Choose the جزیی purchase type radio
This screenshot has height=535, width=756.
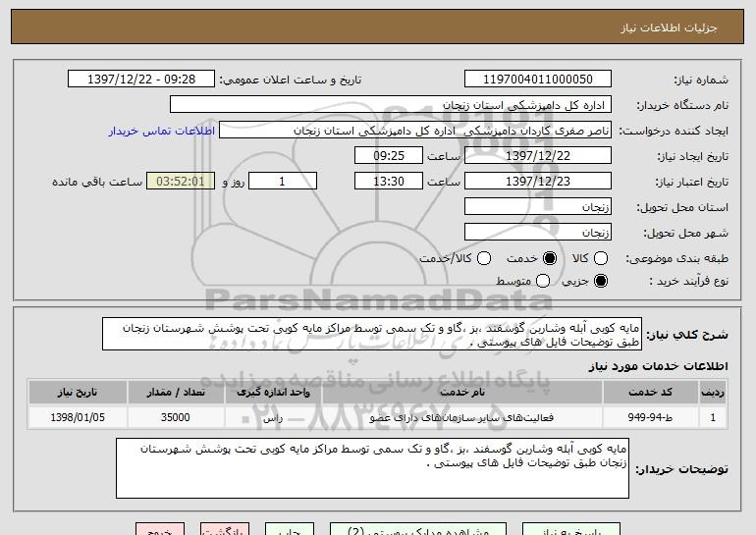[x=600, y=281]
